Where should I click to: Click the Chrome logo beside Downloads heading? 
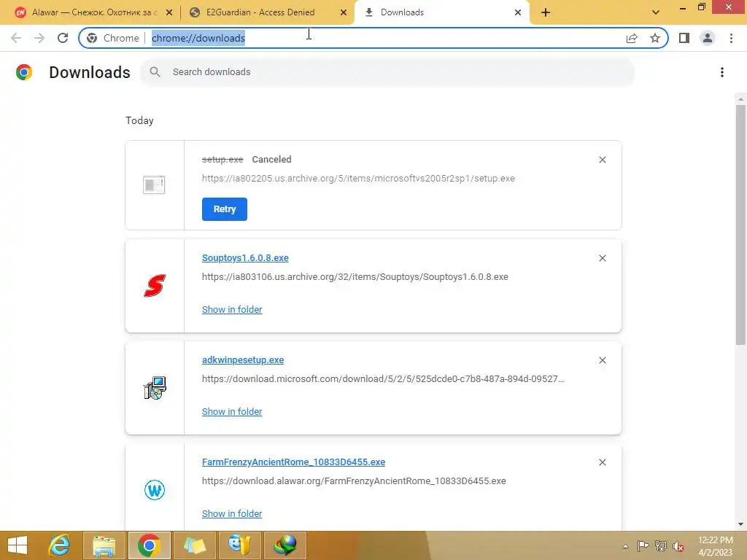click(24, 72)
